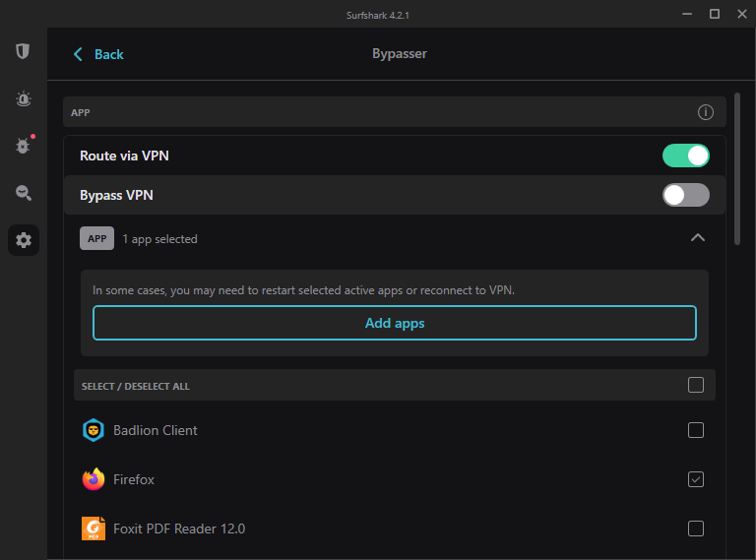Turn off the Route via VPN toggle
Viewport: 756px width, 560px height.
pyautogui.click(x=685, y=156)
